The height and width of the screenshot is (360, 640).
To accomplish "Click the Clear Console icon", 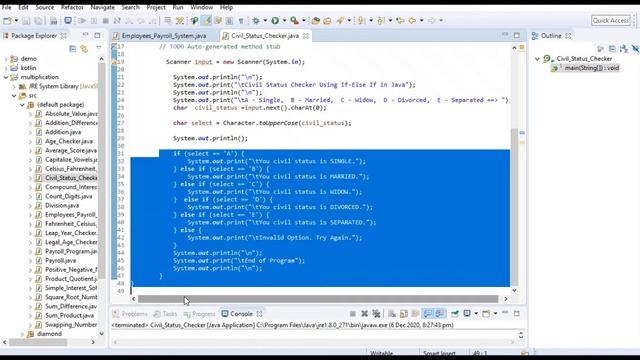I will (392, 313).
